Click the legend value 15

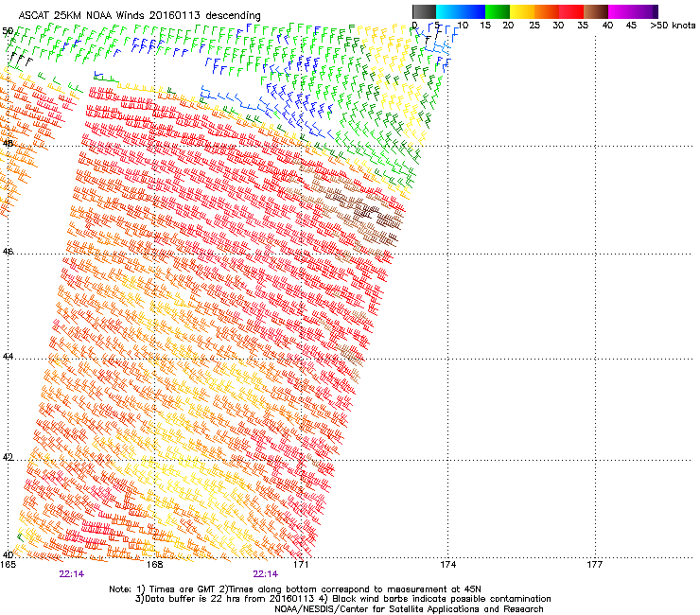coord(485,26)
